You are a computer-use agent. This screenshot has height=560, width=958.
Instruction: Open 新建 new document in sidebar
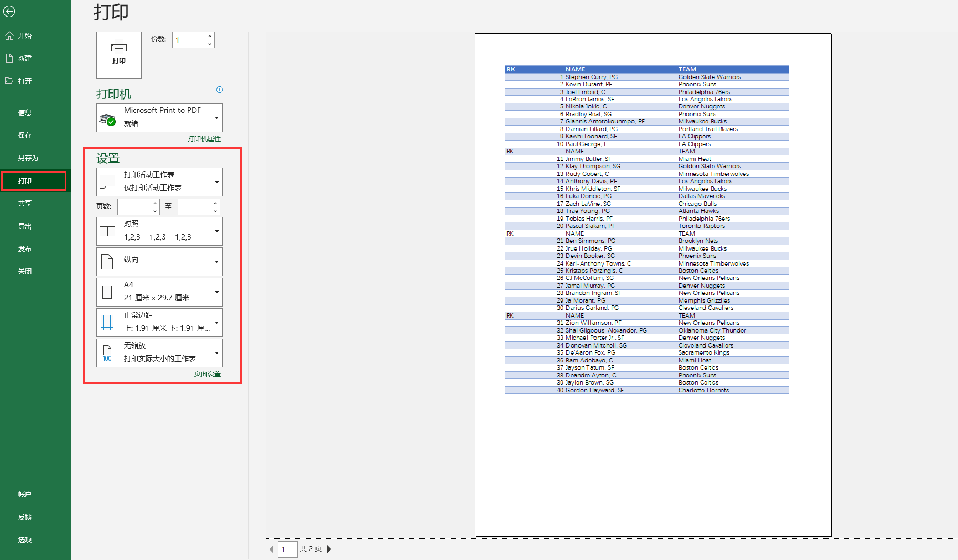(x=25, y=59)
